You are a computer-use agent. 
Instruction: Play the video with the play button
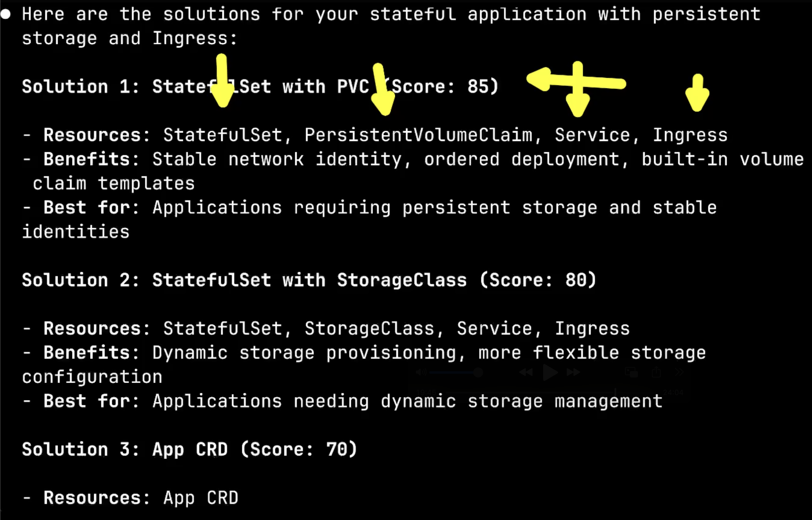pyautogui.click(x=550, y=372)
